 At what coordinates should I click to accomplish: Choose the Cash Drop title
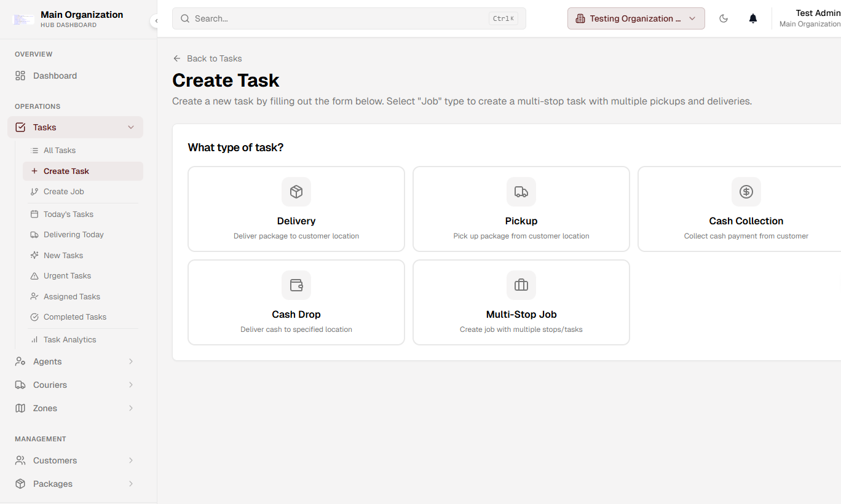coord(296,315)
